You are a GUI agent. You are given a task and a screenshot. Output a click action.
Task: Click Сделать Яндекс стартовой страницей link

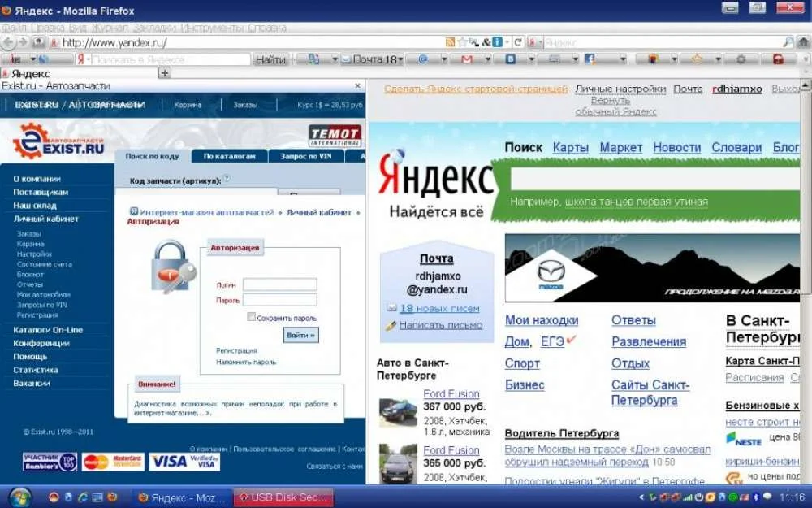coord(476,89)
